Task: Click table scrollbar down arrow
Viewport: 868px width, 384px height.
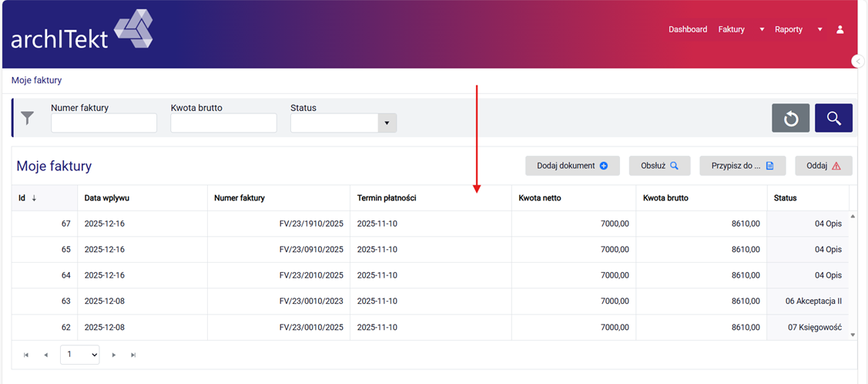Action: [853, 335]
